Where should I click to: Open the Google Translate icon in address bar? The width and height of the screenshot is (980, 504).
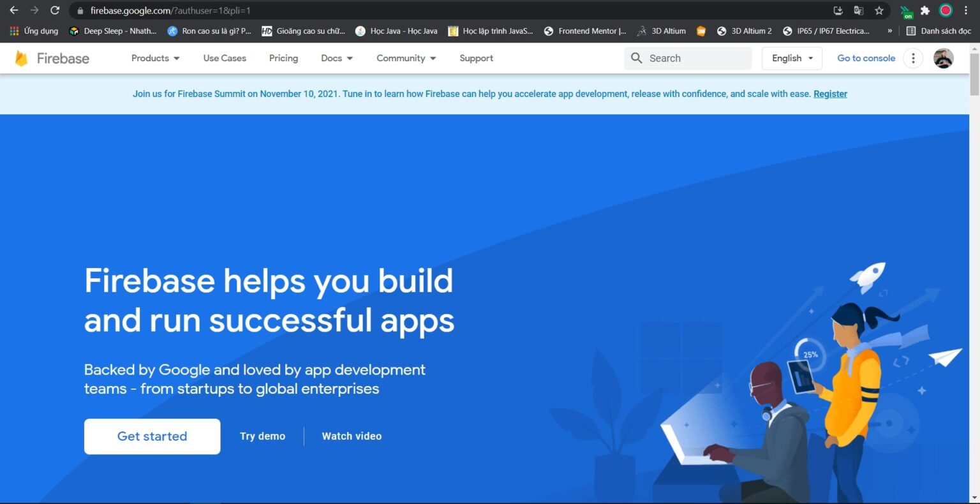(858, 10)
